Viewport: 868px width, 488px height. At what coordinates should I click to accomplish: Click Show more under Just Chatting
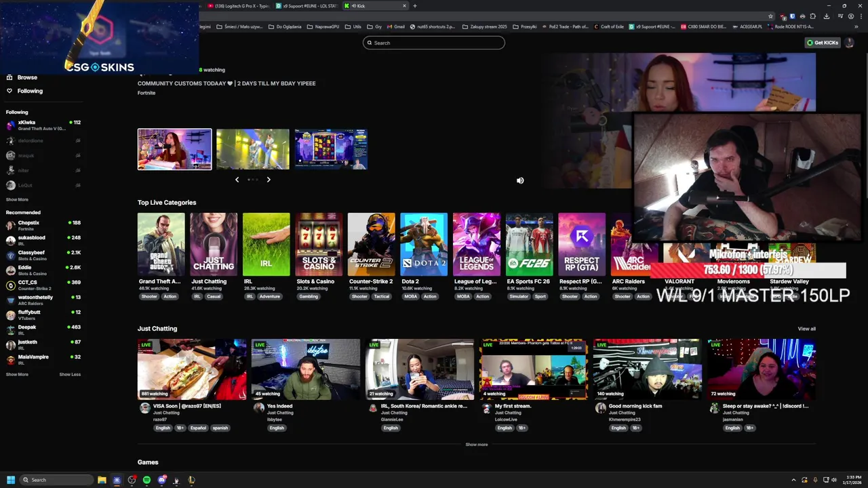click(477, 445)
